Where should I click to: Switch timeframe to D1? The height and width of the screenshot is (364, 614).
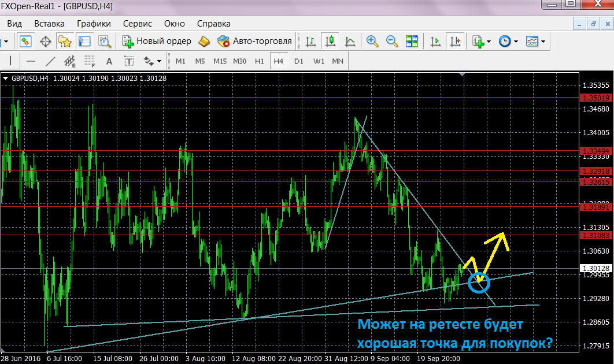[299, 61]
